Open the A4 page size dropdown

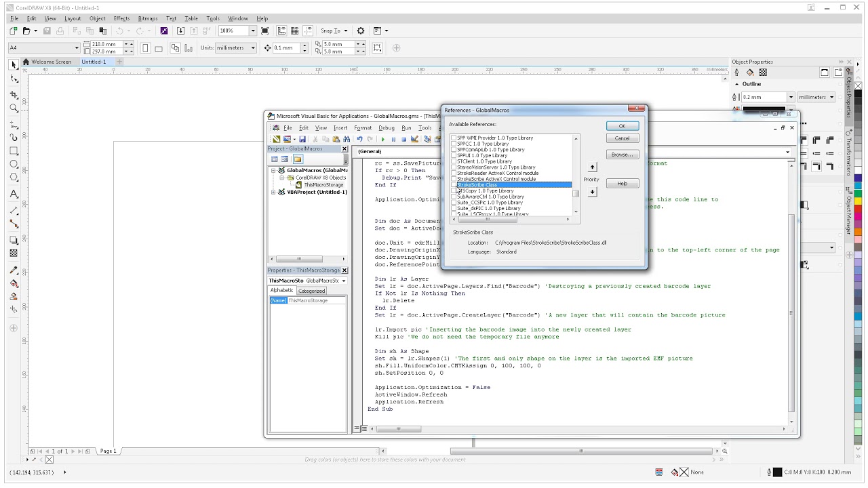[77, 48]
